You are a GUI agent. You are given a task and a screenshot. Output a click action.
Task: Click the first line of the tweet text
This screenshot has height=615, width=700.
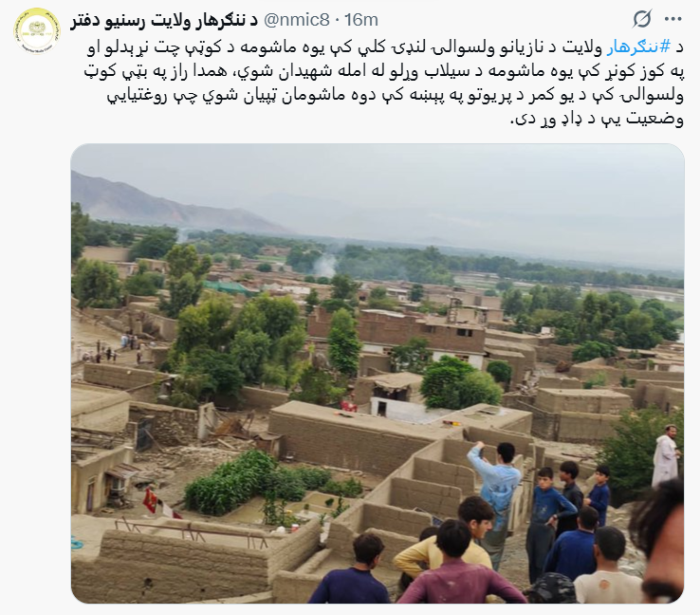coord(385,47)
